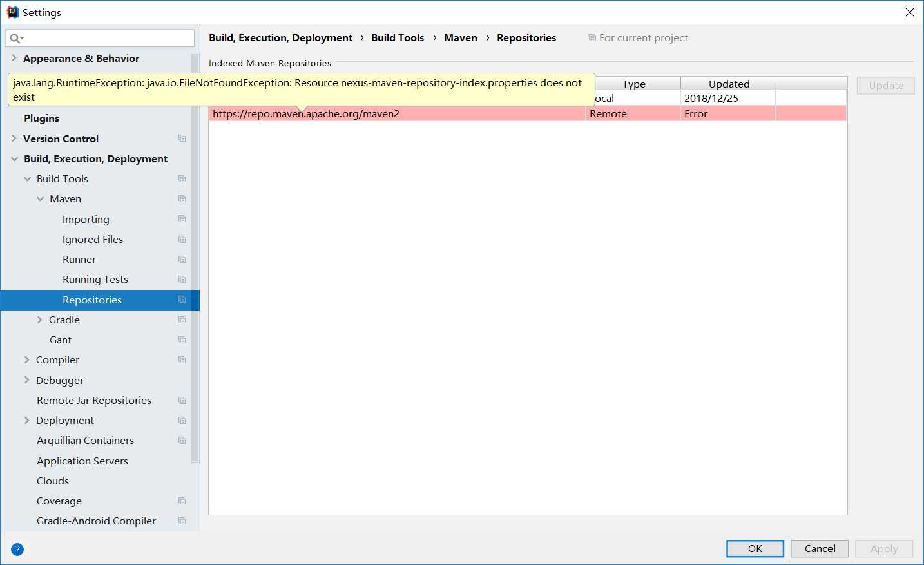Click project-level icon next to Maven
This screenshot has height=565, width=924.
[x=182, y=198]
